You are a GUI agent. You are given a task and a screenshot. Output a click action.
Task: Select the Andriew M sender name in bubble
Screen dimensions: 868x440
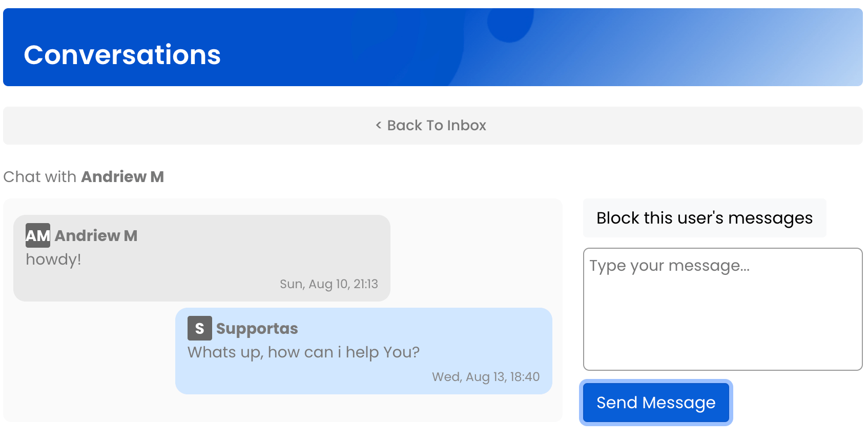(96, 235)
